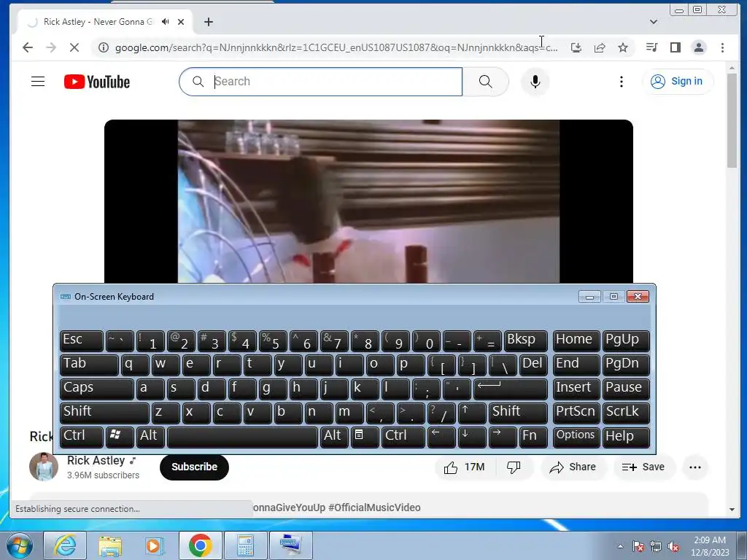The width and height of the screenshot is (747, 560).
Task: Open more actions ellipsis beside Save
Action: [694, 467]
